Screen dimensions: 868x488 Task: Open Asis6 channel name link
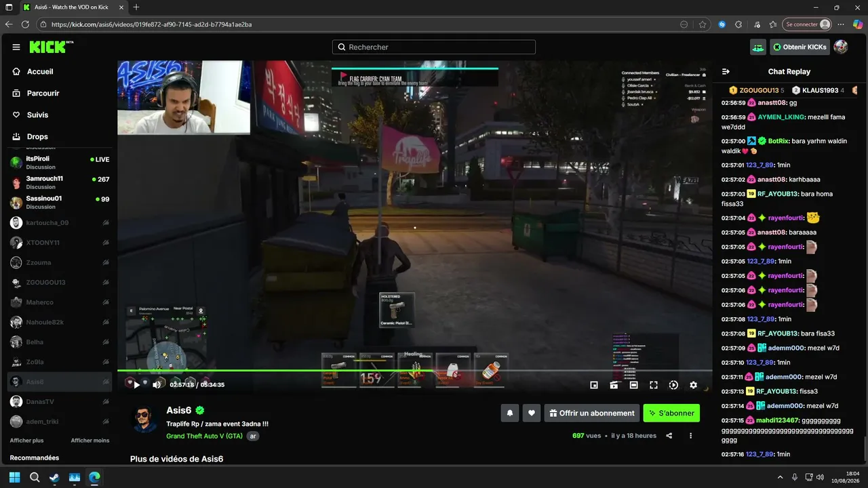(x=179, y=410)
